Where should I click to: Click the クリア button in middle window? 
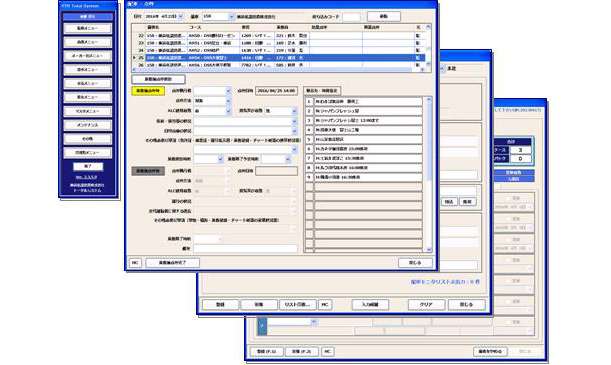[426, 305]
